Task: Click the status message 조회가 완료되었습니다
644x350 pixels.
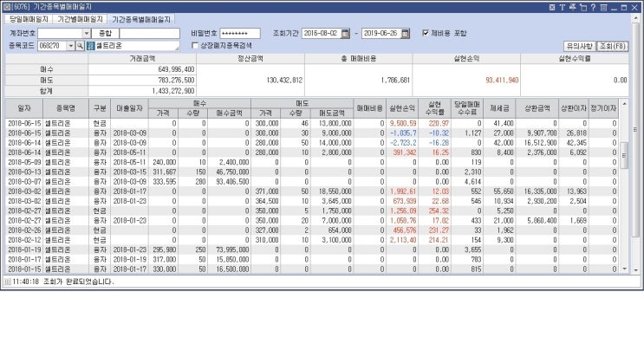Action: click(78, 282)
